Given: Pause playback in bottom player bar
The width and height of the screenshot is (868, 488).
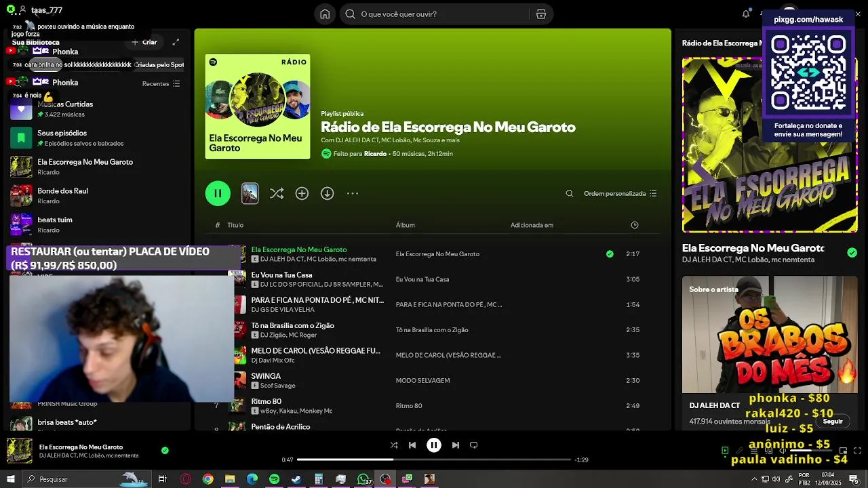Looking at the screenshot, I should tap(434, 445).
